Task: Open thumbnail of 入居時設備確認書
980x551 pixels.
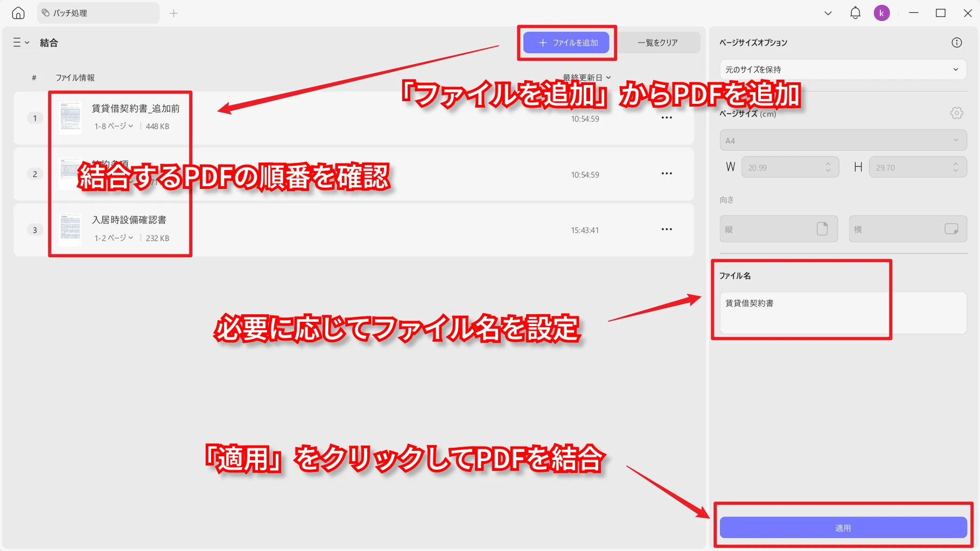Action: coord(70,229)
